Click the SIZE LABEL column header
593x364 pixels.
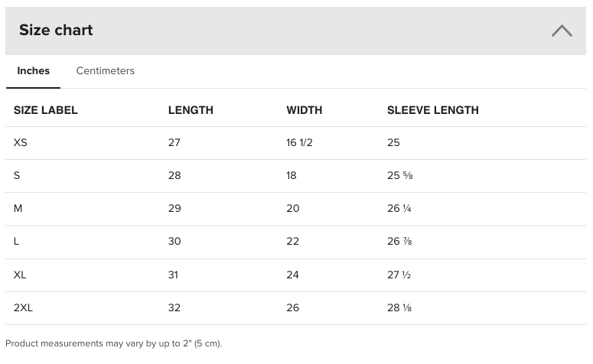click(46, 110)
